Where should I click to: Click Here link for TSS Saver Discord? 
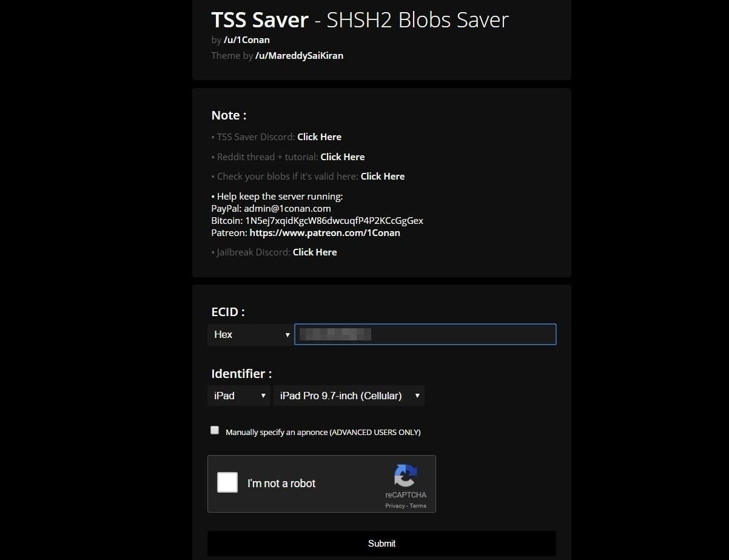pos(319,137)
